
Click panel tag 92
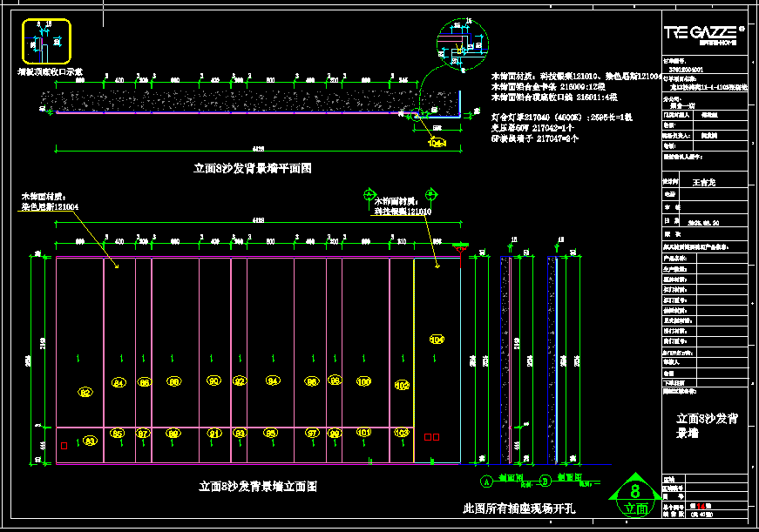click(240, 381)
